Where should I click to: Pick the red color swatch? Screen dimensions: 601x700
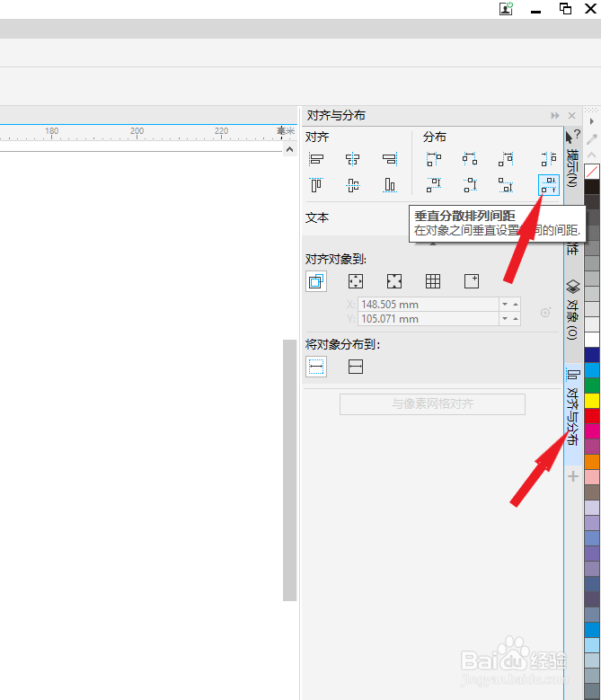pos(592,416)
